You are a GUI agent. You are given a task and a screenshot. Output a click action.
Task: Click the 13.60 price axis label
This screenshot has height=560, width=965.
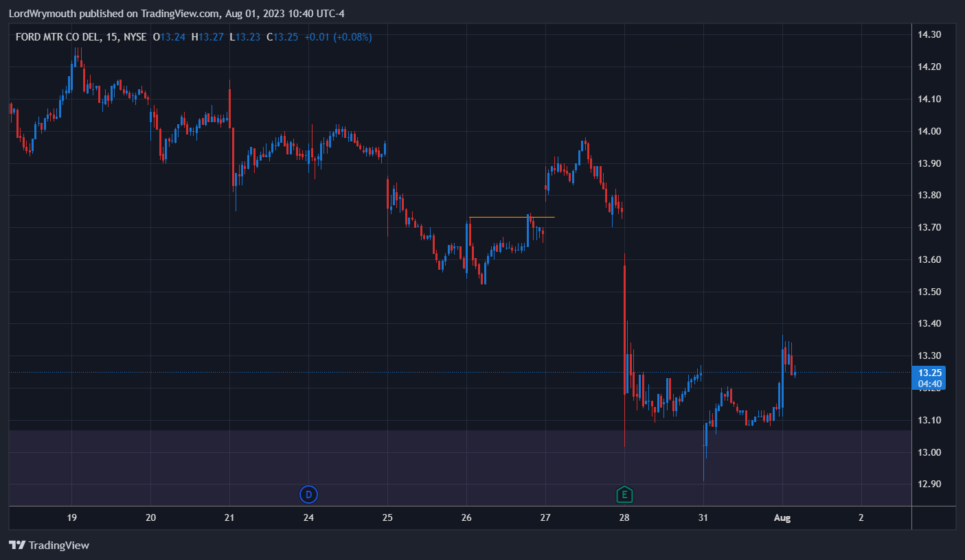pos(930,259)
